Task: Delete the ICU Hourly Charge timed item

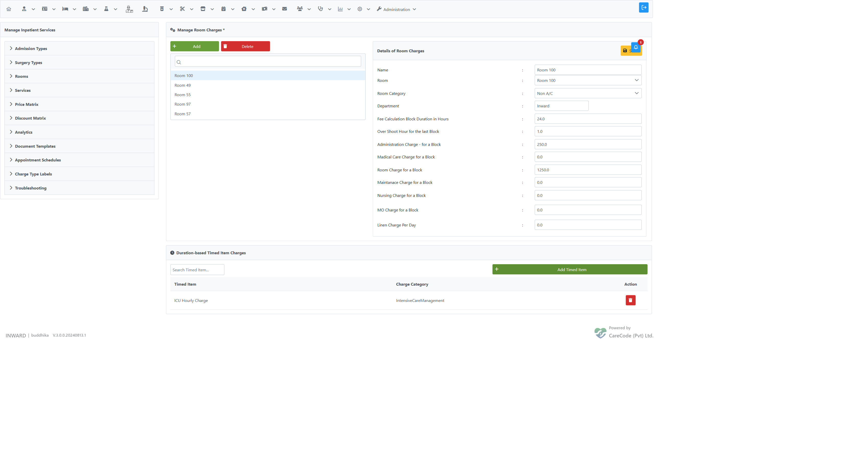Action: coord(631,300)
